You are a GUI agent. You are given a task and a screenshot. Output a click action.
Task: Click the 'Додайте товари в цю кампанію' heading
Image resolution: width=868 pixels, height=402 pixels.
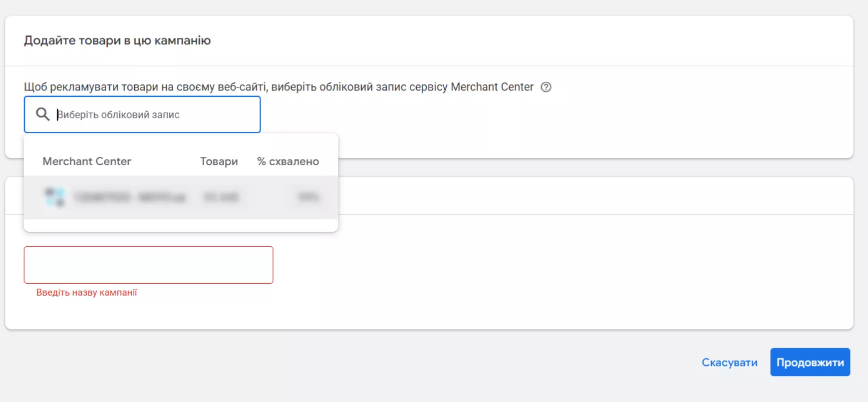[x=117, y=40]
